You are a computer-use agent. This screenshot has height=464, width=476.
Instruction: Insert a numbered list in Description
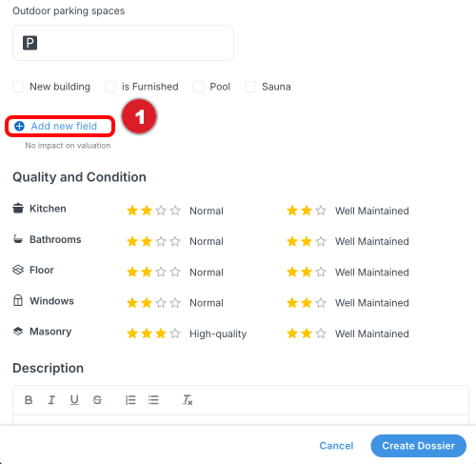pyautogui.click(x=130, y=400)
